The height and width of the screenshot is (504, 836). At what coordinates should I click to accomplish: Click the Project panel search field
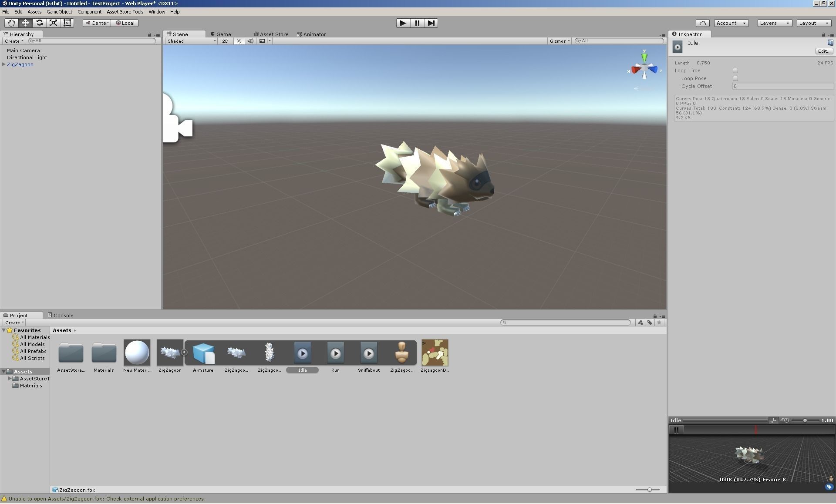click(x=566, y=323)
